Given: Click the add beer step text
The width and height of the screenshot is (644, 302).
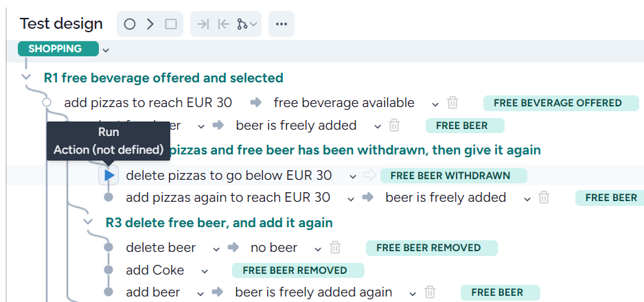Looking at the screenshot, I should point(153,292).
